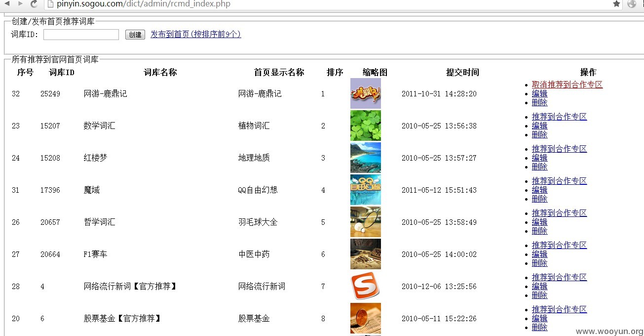The image size is (644, 336).
Task: Click the 创建 button
Action: pyautogui.click(x=135, y=35)
